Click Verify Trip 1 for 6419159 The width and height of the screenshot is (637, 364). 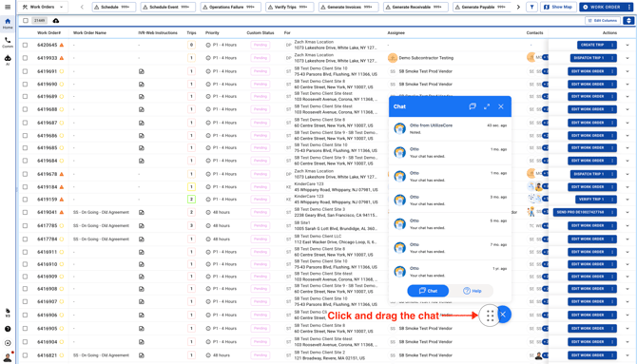click(592, 199)
